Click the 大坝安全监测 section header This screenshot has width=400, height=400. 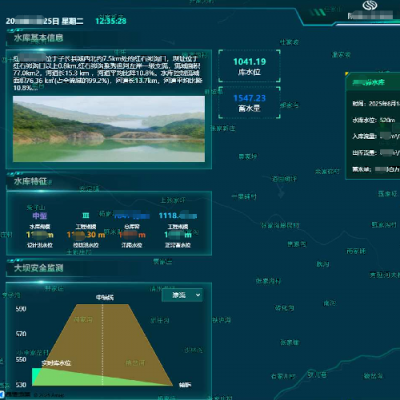[x=38, y=268]
